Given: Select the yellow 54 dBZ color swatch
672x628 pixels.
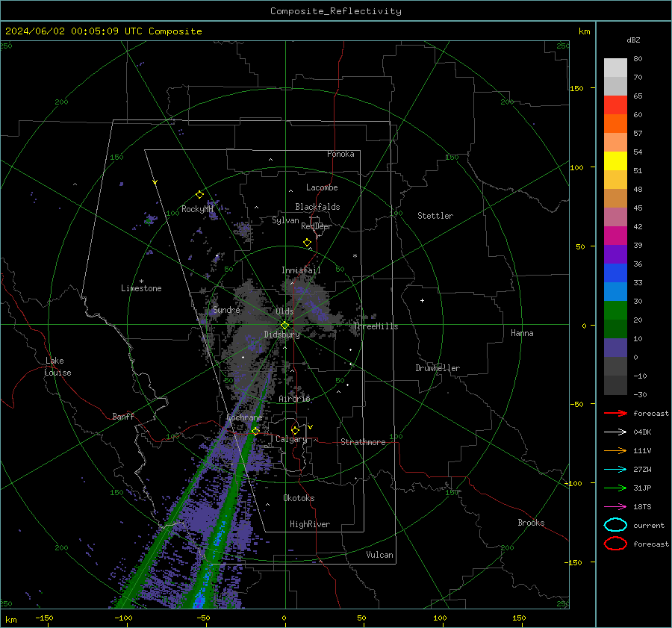Looking at the screenshot, I should tap(615, 161).
